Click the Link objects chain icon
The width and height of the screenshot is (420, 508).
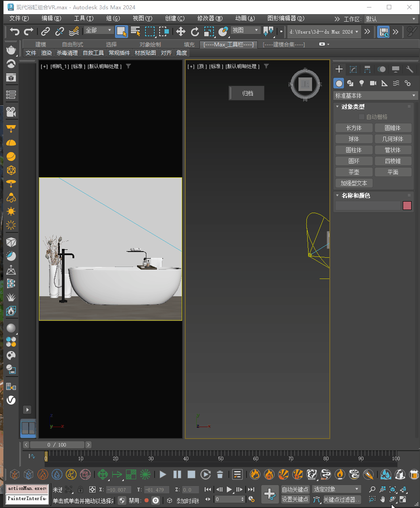[46, 31]
